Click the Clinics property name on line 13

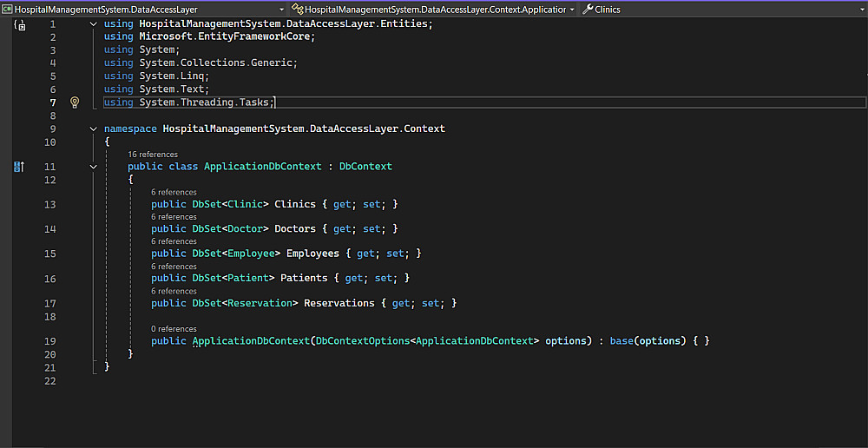click(x=295, y=204)
